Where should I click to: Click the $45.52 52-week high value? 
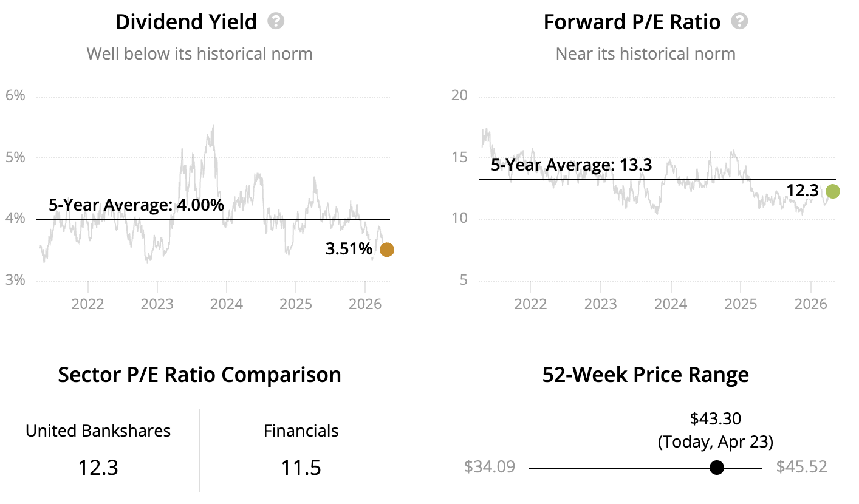point(802,467)
